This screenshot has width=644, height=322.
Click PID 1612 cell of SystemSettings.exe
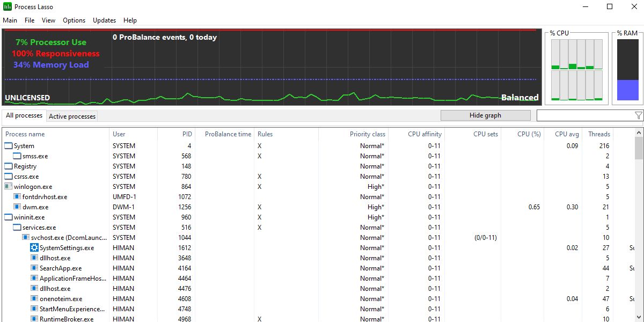pos(185,248)
